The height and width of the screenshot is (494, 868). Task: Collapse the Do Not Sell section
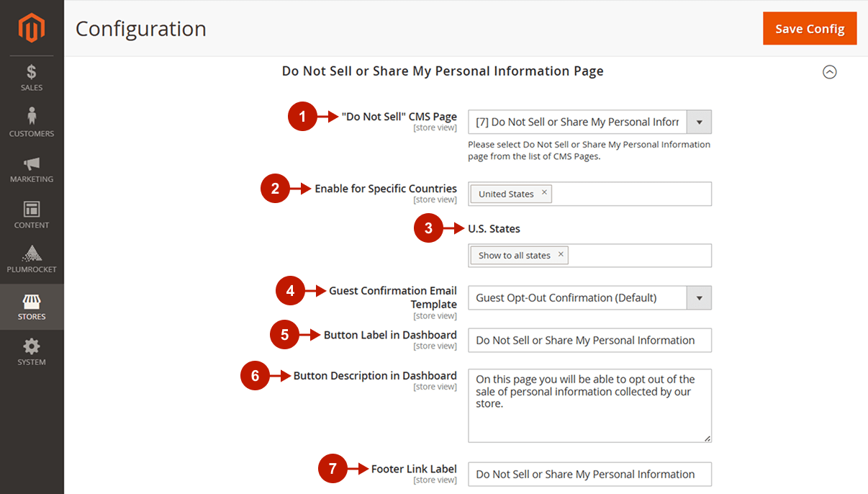[830, 72]
